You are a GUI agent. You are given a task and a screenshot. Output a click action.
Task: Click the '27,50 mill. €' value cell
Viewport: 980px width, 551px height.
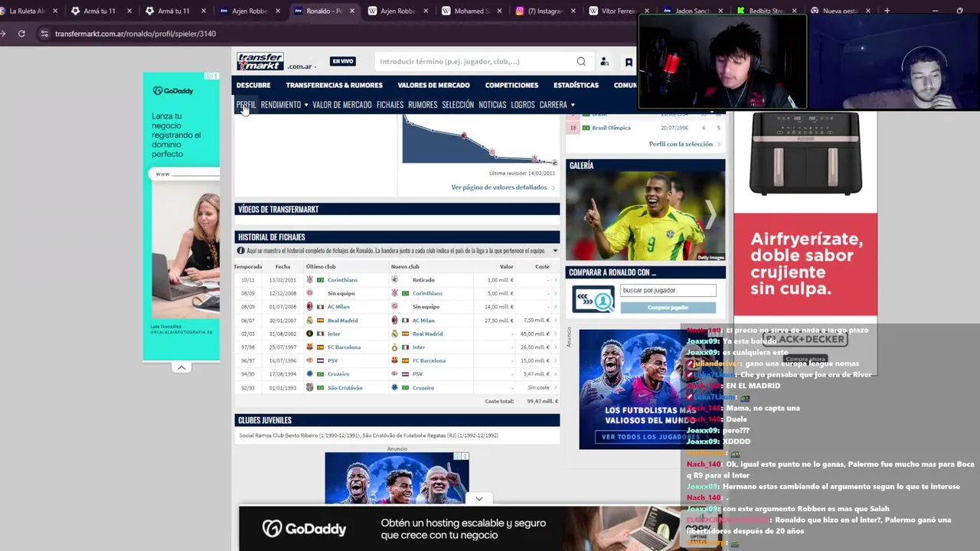click(499, 321)
